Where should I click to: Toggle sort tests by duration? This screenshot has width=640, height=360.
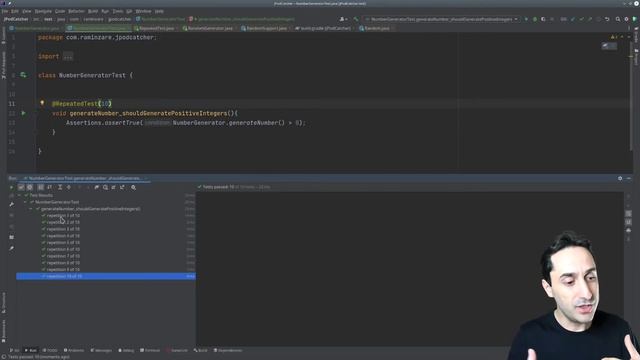click(x=49, y=187)
